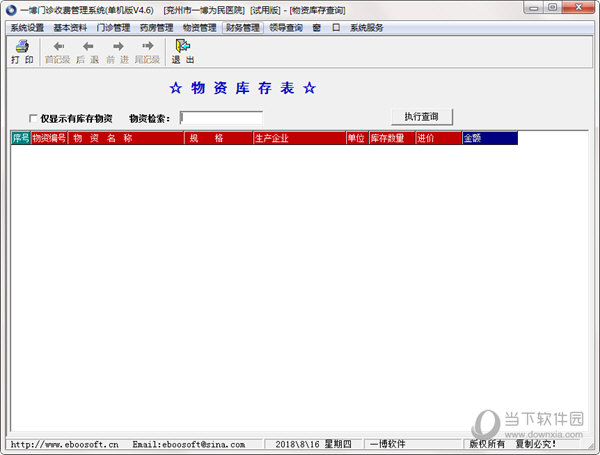Viewport: 600px width, 455px height.
Task: Open the 门诊管理 menu
Action: click(113, 28)
